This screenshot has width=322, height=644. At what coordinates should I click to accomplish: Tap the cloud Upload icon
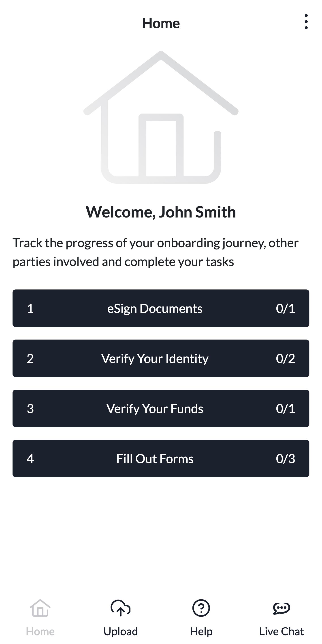click(121, 608)
